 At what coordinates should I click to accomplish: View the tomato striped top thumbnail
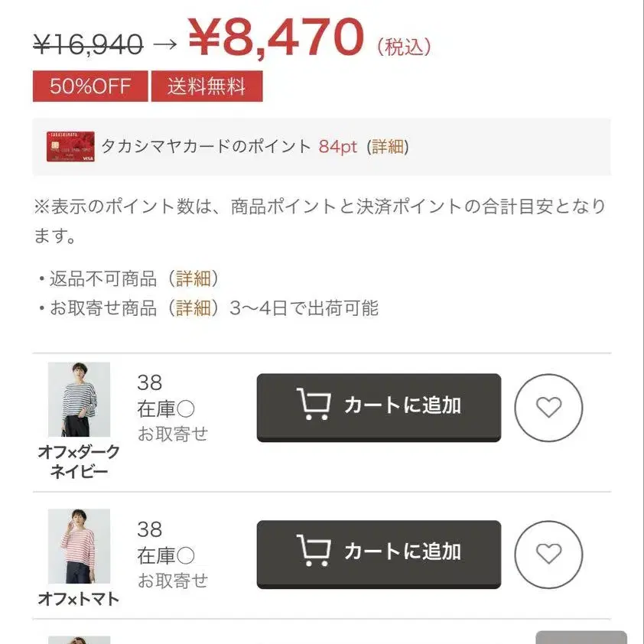coord(79,546)
